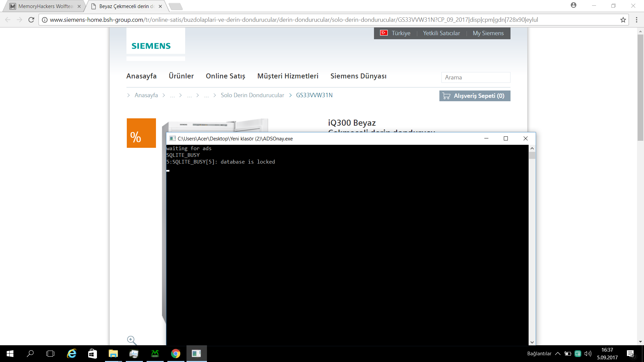Expand the third breadcrumb ellipsis
Screen dimensions: 644x362
click(x=207, y=96)
